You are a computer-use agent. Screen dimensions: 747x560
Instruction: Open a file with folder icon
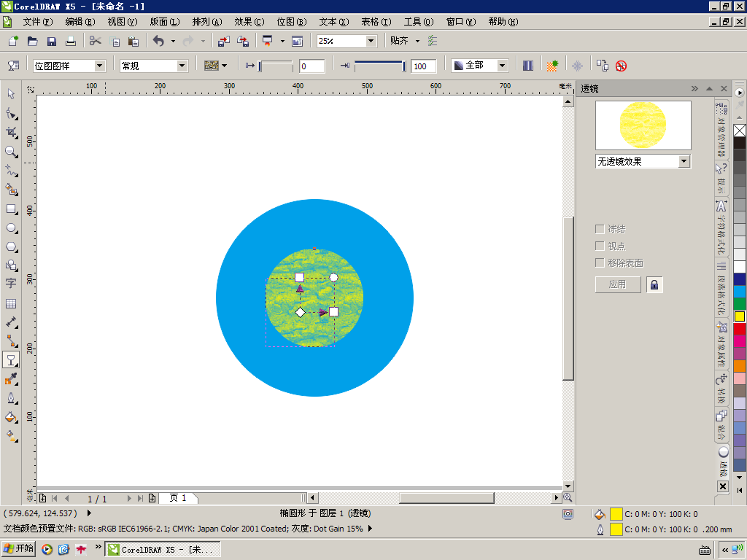(x=32, y=41)
